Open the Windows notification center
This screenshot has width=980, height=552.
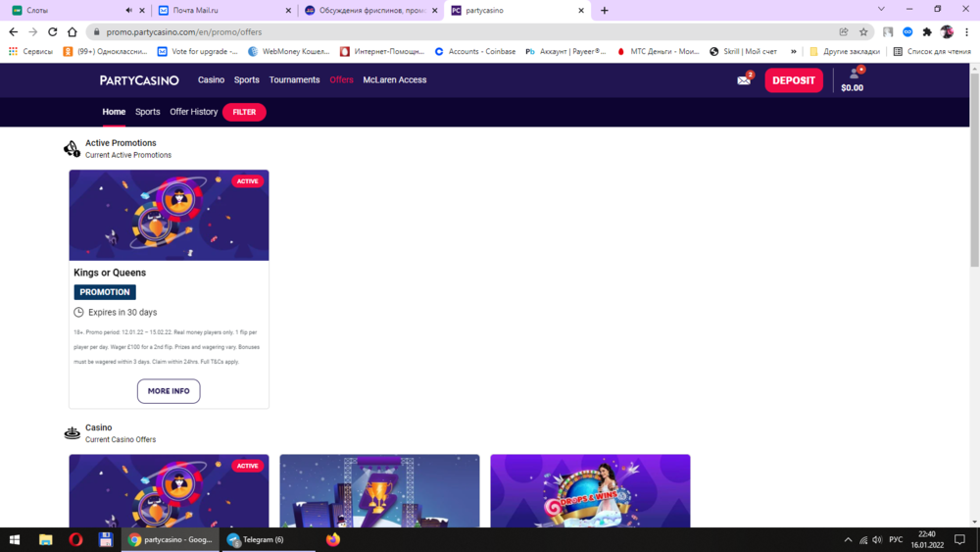[960, 539]
